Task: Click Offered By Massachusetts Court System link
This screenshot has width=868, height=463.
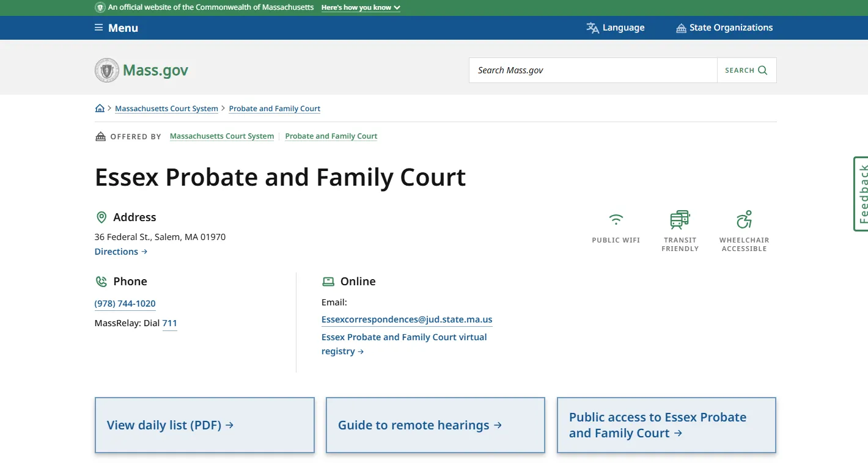Action: click(x=222, y=136)
